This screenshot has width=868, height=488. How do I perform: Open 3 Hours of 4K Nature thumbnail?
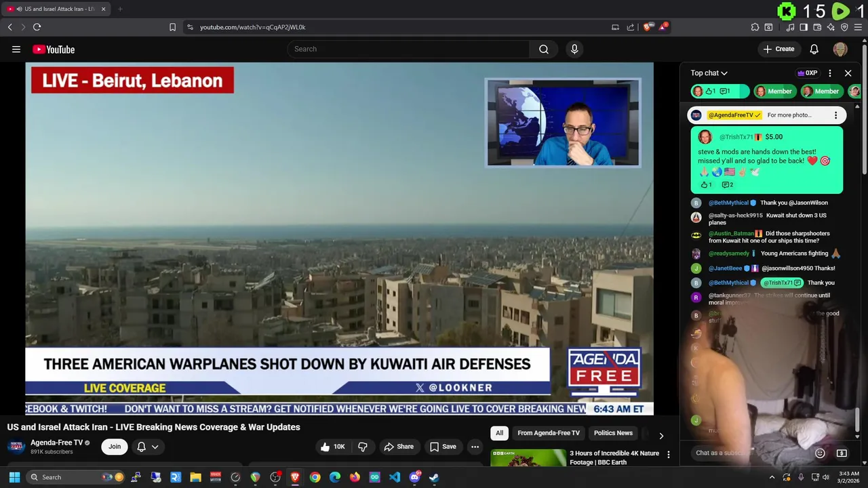528,458
